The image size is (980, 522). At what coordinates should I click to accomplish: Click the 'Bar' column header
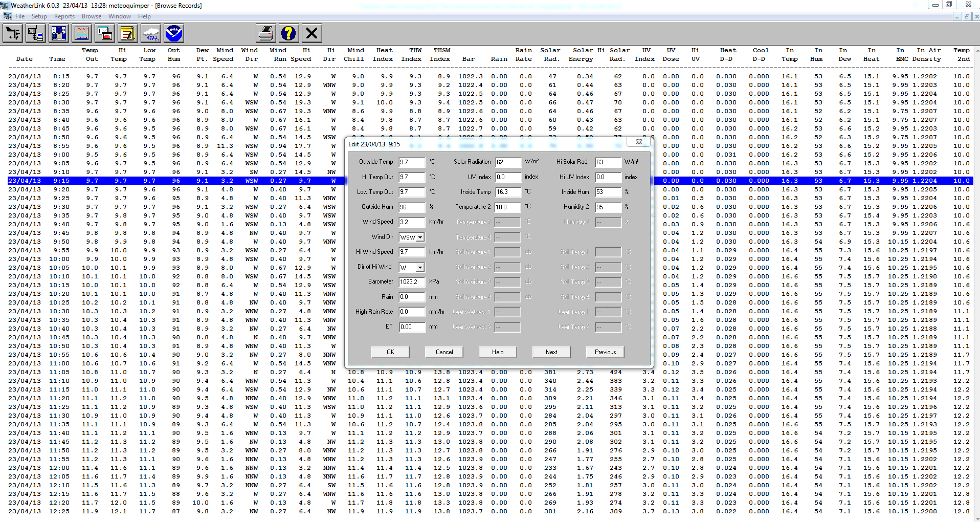coord(469,59)
